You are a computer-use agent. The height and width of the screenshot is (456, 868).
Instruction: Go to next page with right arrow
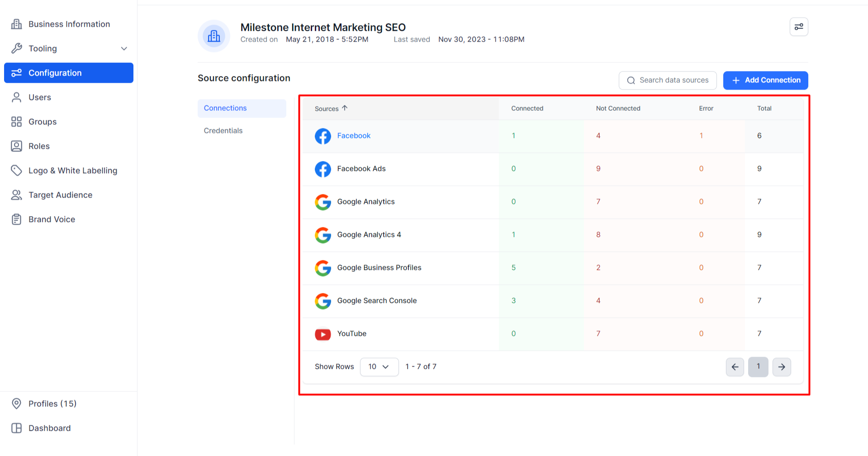pyautogui.click(x=782, y=367)
